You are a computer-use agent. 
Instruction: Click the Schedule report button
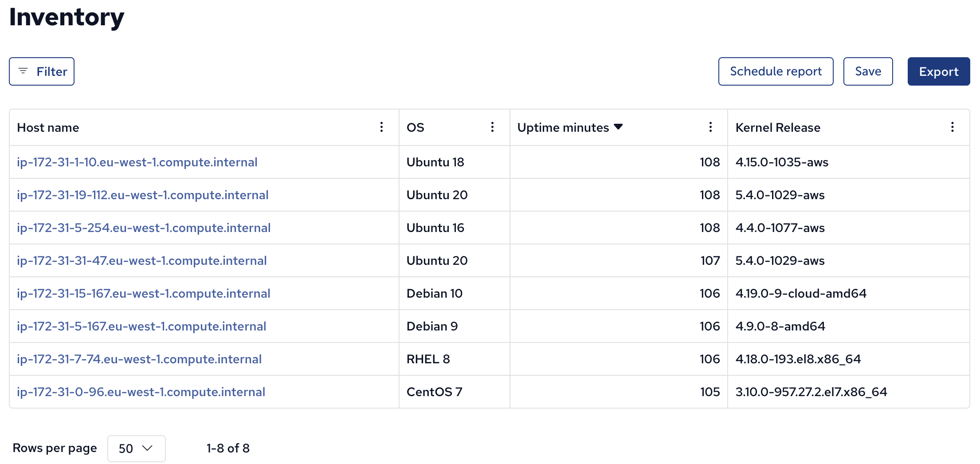(x=776, y=71)
